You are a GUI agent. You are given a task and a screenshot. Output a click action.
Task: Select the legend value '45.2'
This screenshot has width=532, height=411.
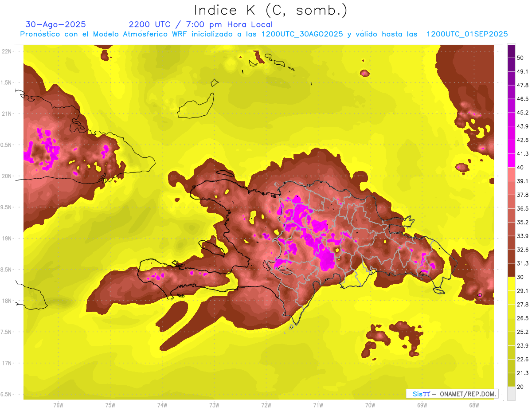(523, 113)
